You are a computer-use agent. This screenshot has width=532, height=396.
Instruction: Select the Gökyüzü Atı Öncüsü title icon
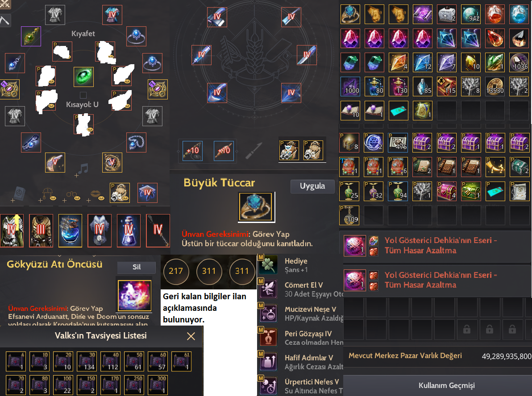pos(135,295)
